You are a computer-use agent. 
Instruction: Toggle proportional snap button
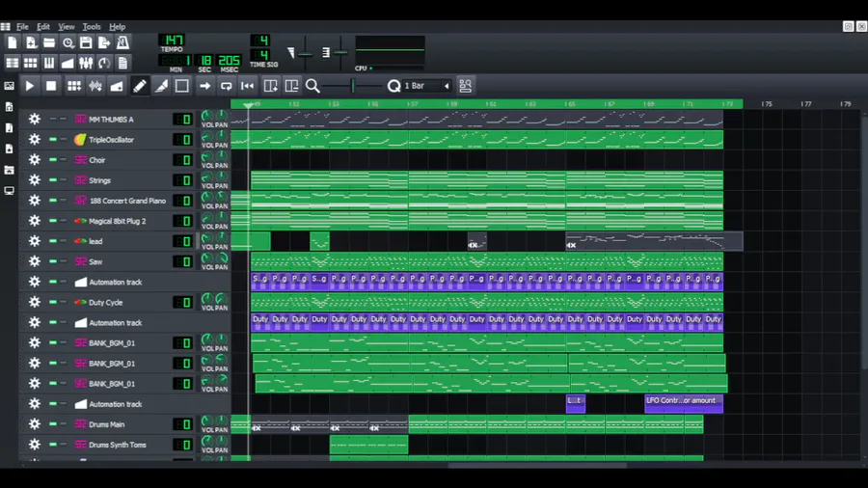tap(466, 86)
